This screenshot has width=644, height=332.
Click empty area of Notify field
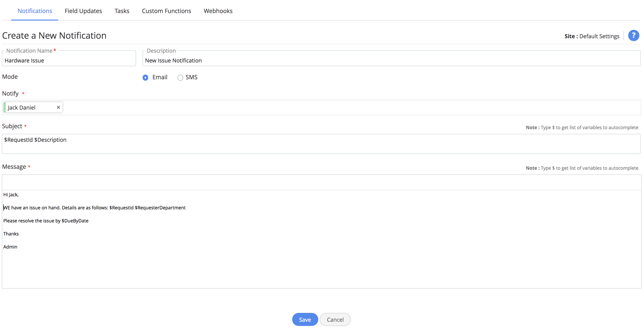pyautogui.click(x=350, y=107)
